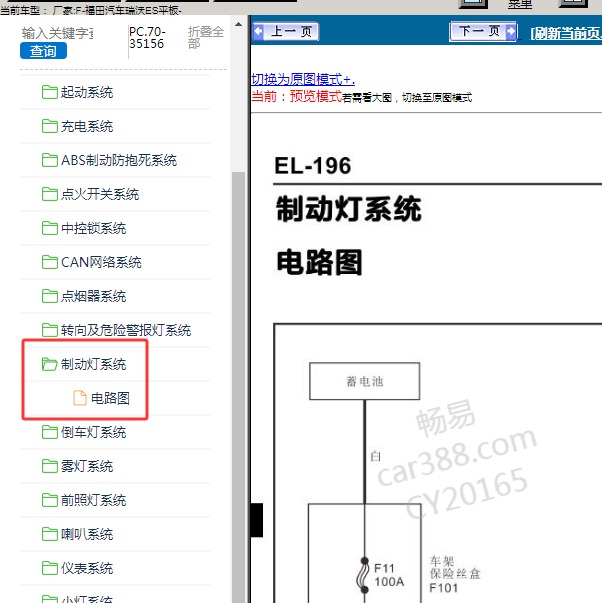This screenshot has width=602, height=603.
Task: Click folder icon beside CAN网络系统
Action: point(50,262)
